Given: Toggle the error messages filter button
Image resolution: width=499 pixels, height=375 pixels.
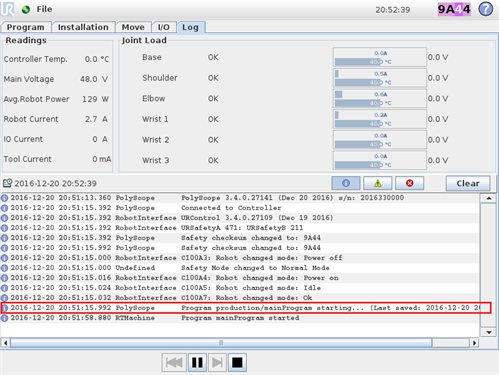Looking at the screenshot, I should point(410,183).
